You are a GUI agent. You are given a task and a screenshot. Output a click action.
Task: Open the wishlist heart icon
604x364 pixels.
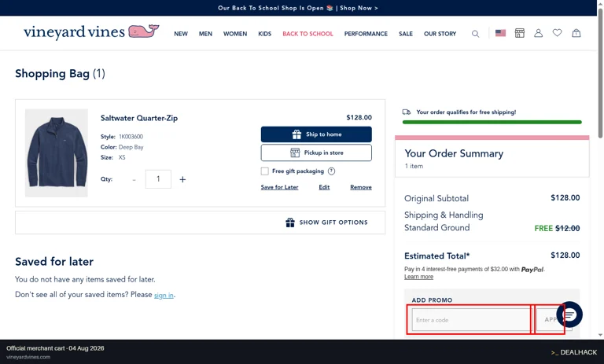pyautogui.click(x=557, y=33)
